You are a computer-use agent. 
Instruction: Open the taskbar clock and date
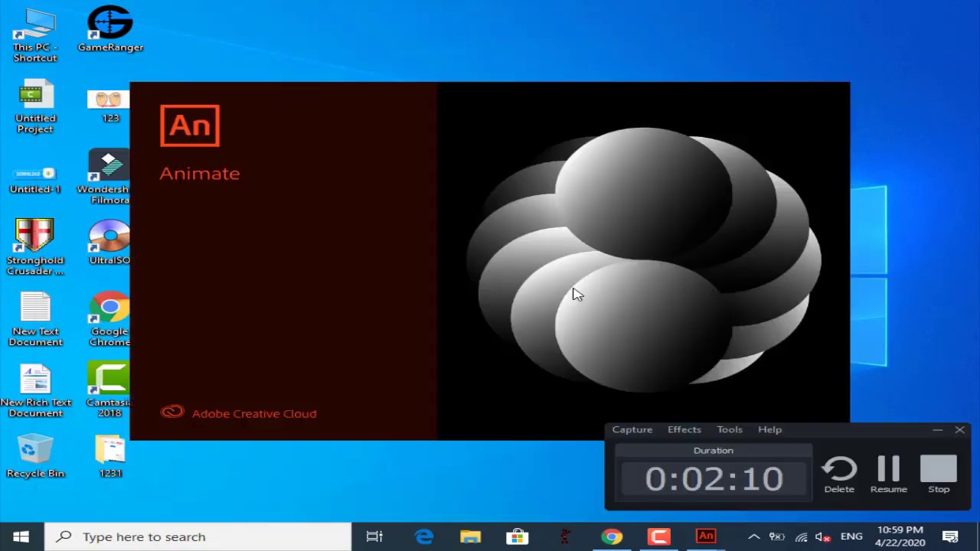900,536
